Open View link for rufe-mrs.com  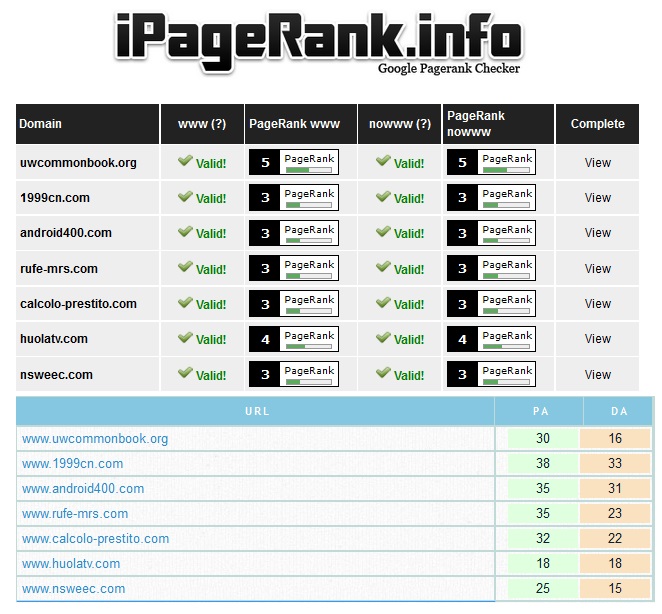click(597, 269)
